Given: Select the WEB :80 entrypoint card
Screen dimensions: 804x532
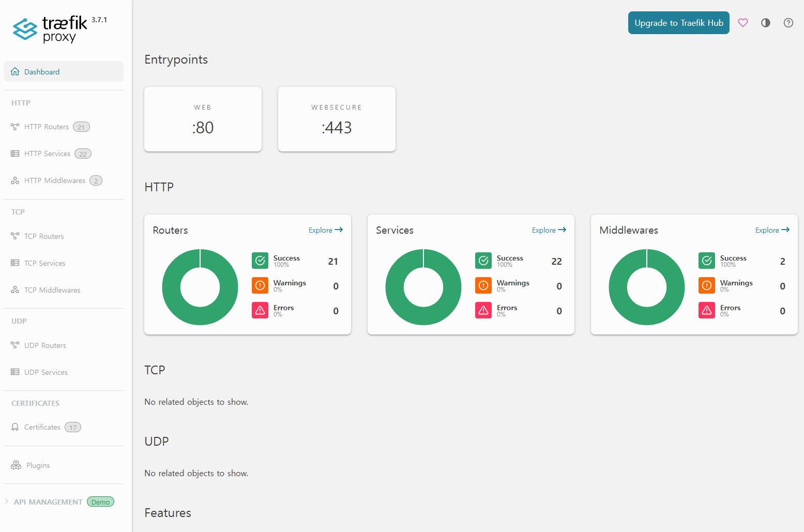Looking at the screenshot, I should point(203,119).
